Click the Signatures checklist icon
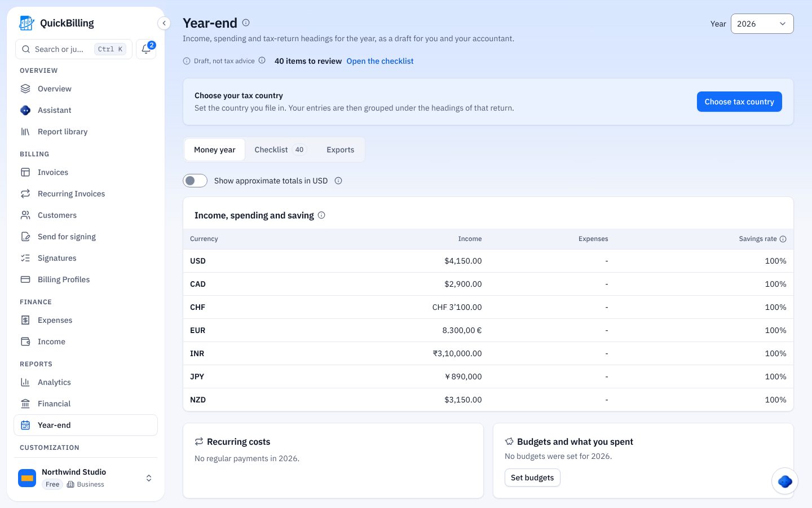Image resolution: width=812 pixels, height=508 pixels. pos(25,258)
